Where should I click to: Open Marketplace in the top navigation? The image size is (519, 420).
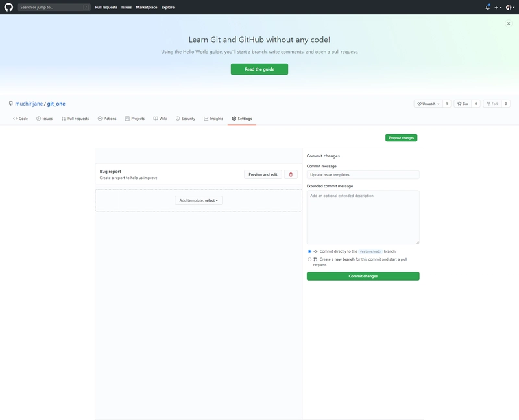(x=147, y=7)
